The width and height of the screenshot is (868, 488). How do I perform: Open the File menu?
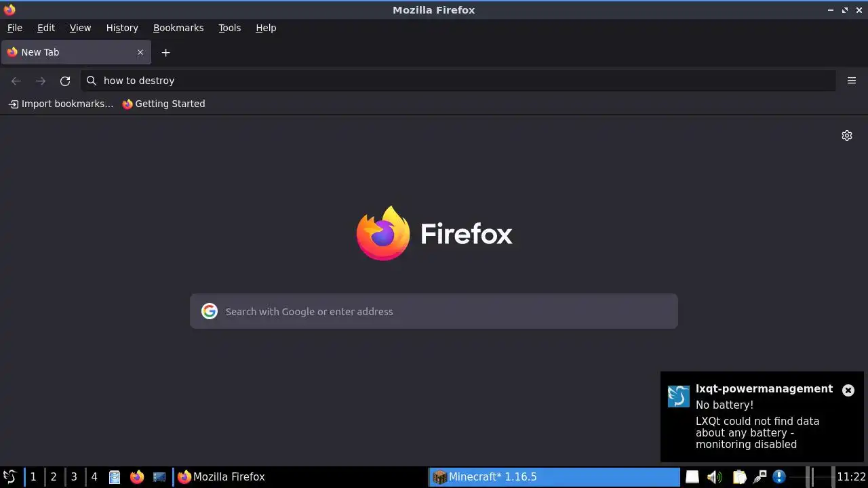pos(14,28)
